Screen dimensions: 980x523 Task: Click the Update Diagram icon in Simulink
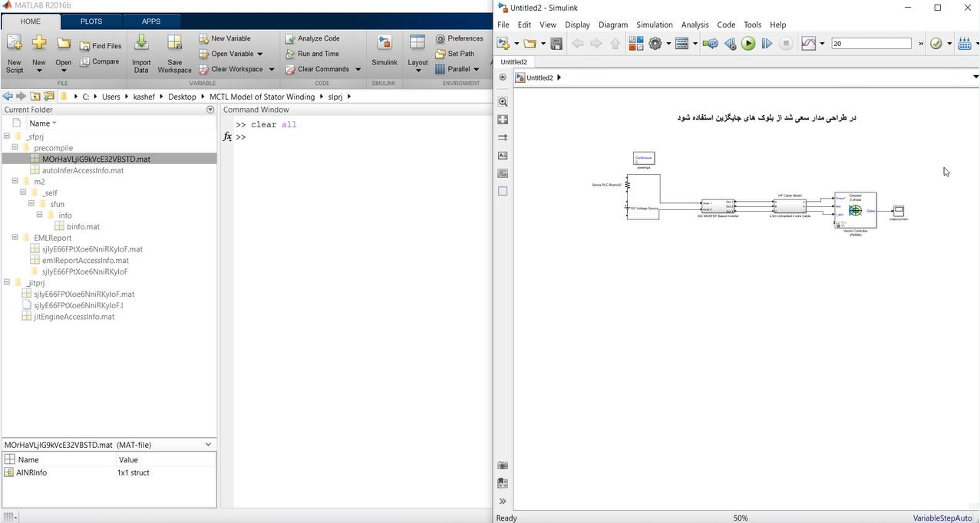point(711,44)
